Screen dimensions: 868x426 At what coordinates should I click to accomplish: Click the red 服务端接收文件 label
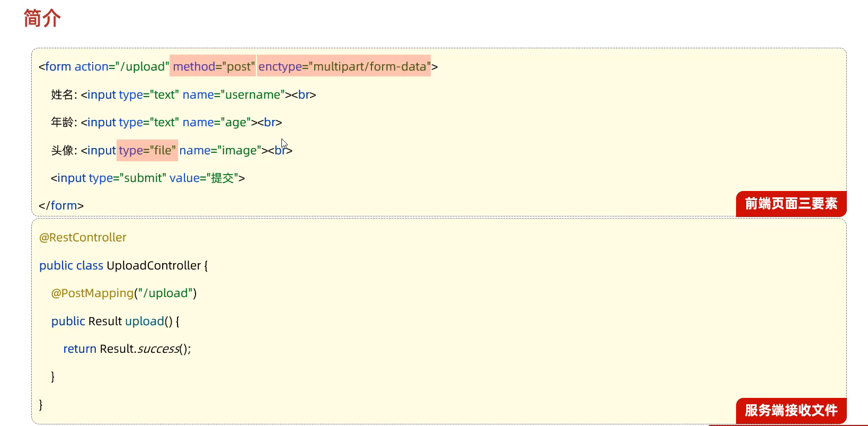coord(791,411)
